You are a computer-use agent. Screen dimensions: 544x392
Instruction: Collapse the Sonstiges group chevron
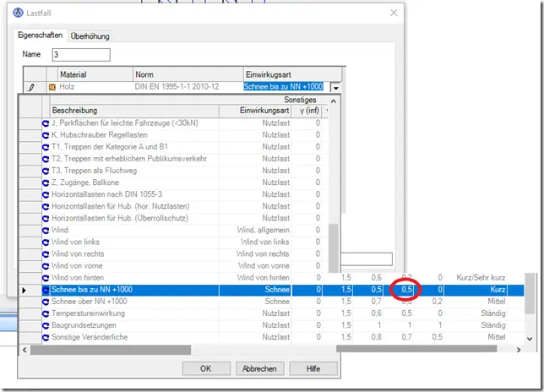334,101
